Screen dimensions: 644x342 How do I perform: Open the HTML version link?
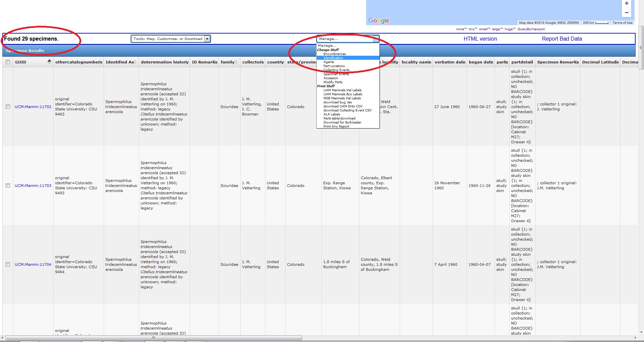(480, 39)
